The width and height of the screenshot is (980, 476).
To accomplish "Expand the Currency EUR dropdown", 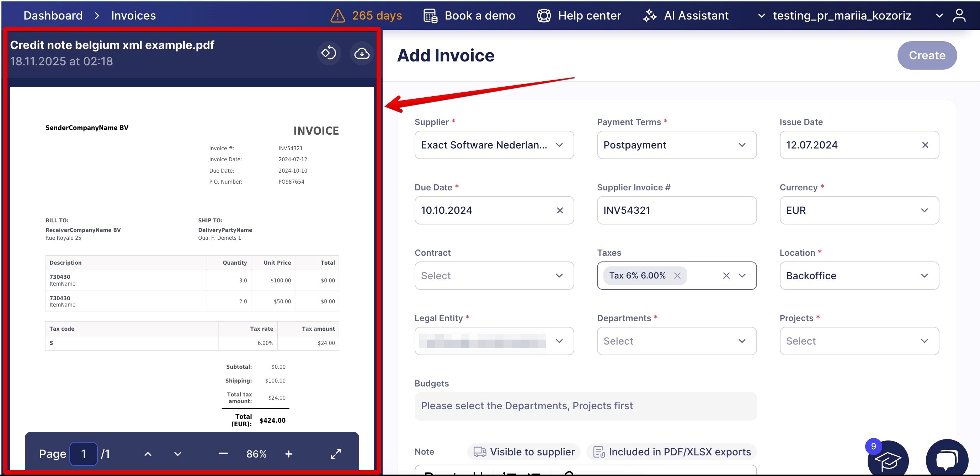I will [859, 210].
